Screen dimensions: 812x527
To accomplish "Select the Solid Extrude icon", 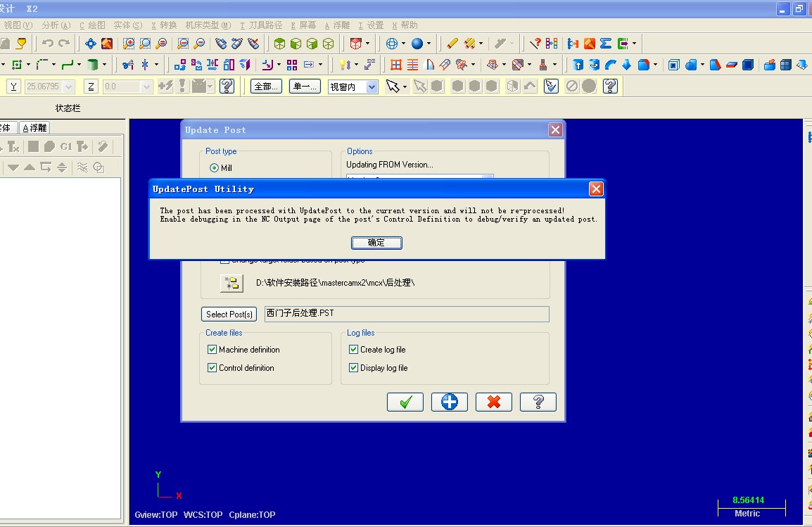I will pyautogui.click(x=578, y=65).
